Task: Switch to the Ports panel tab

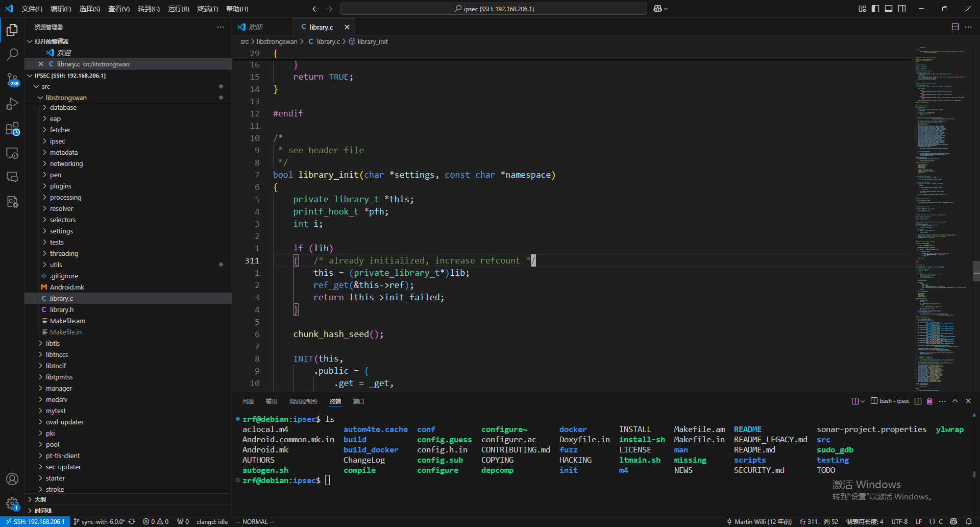Action: tap(359, 401)
